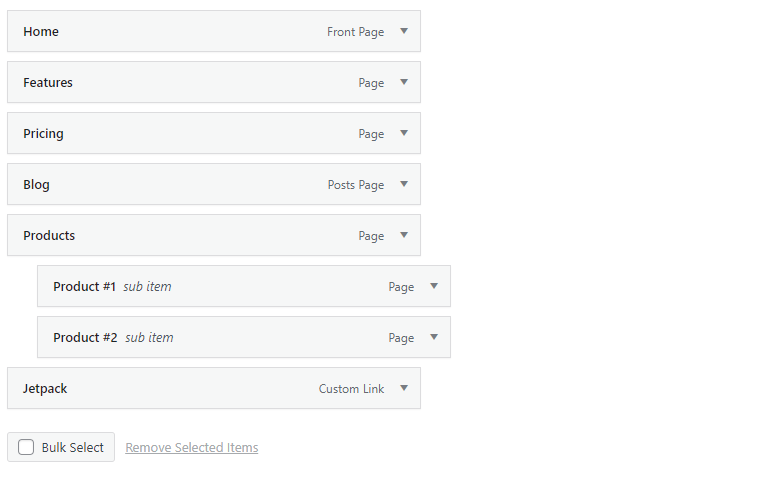Expand the Jetpack custom link arrow
This screenshot has width=779, height=478.
pyautogui.click(x=404, y=388)
